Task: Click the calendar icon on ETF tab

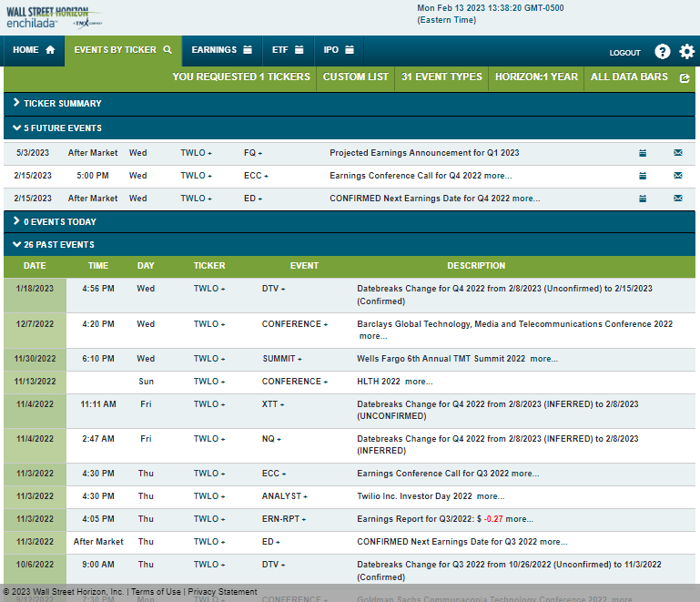Action: (x=299, y=49)
